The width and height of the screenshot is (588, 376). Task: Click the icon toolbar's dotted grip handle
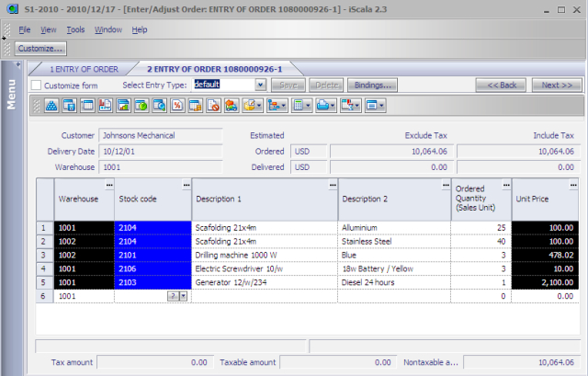point(37,106)
